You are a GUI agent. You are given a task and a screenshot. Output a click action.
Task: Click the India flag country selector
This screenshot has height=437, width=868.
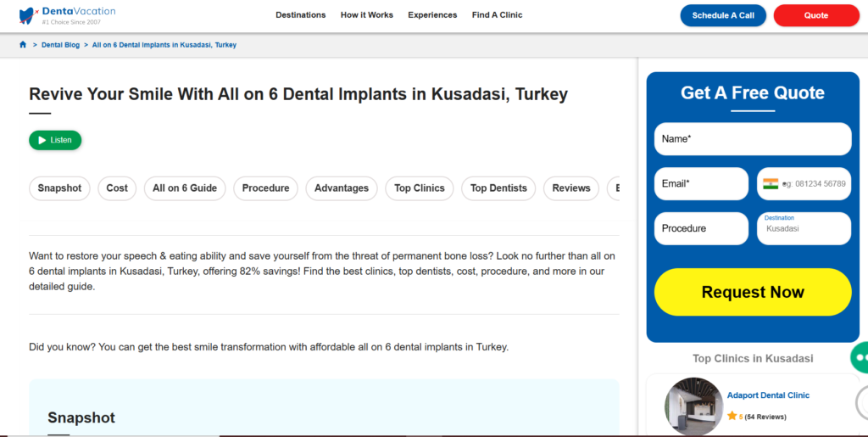point(770,183)
